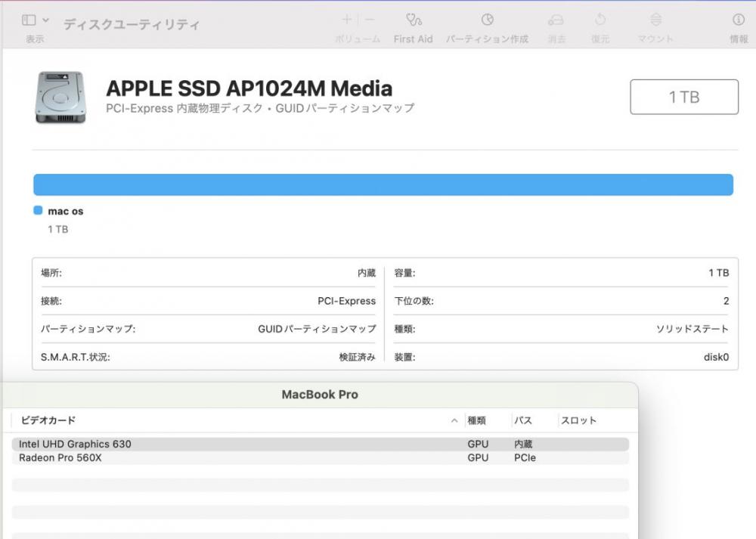Image resolution: width=756 pixels, height=539 pixels.
Task: Click the sidebar view icon
Action: (29, 20)
